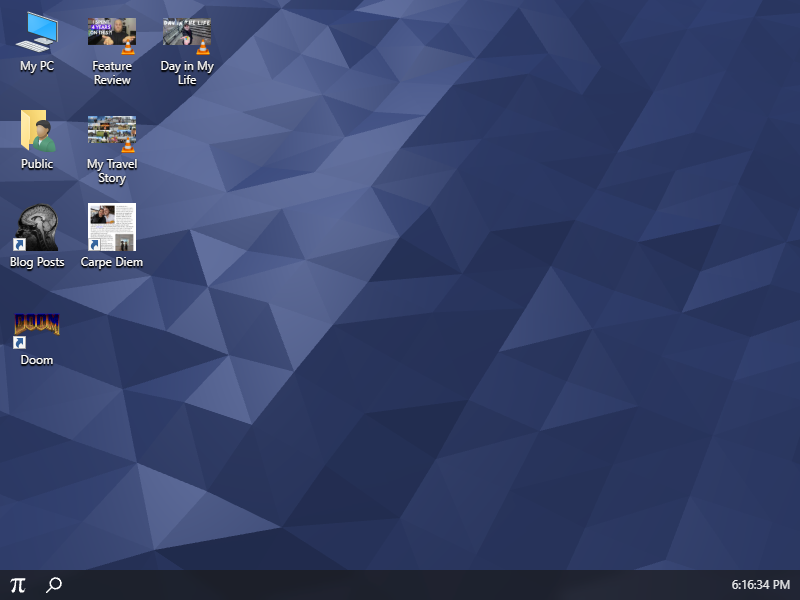Select the My PC computer icon
This screenshot has height=600, width=800.
37,32
